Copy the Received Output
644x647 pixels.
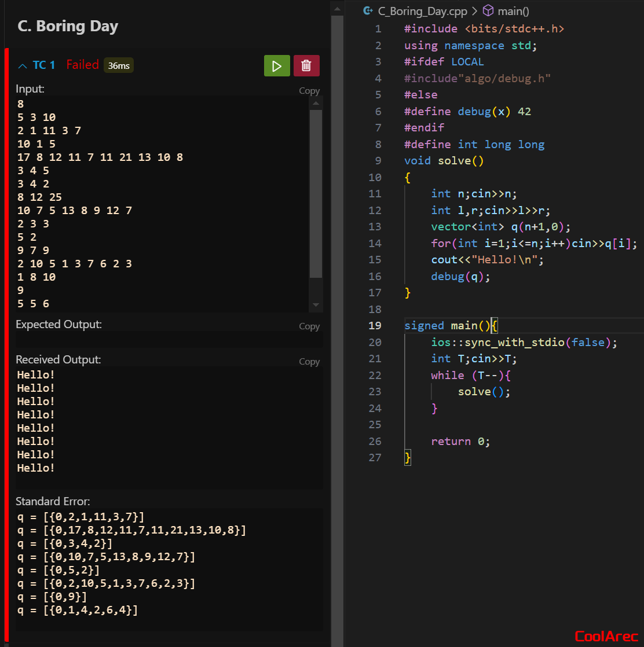point(309,362)
